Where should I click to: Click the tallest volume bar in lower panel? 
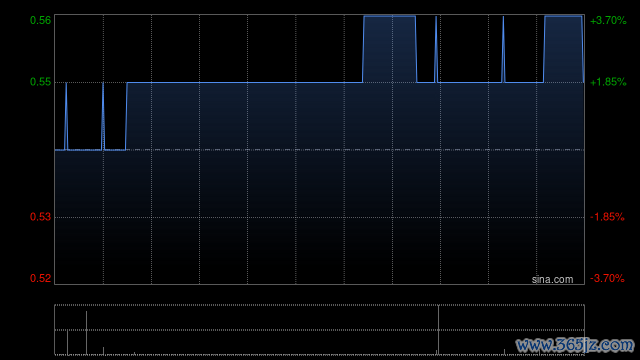(438, 330)
